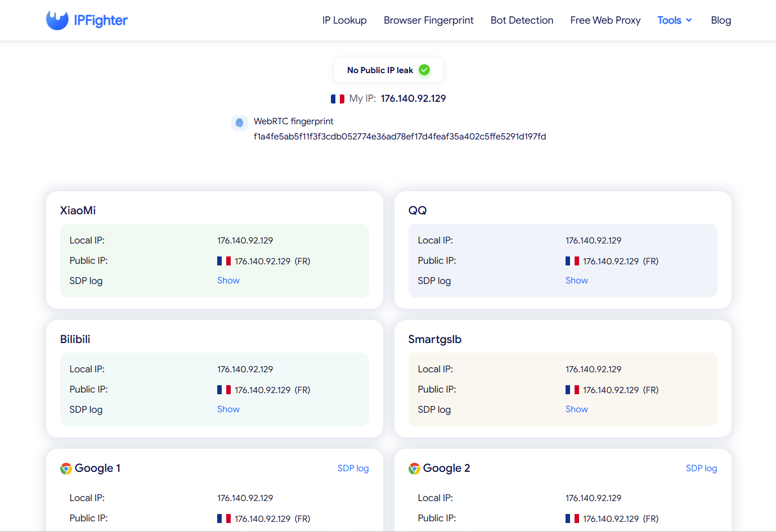Click the French flag in the Google 1 card
The height and width of the screenshot is (532, 776).
[x=224, y=519]
